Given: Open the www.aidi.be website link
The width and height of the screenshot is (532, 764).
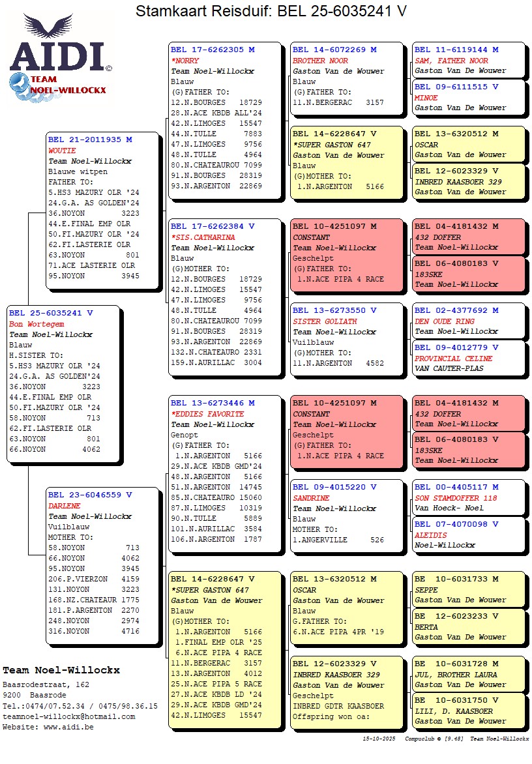Looking at the screenshot, I should point(68,727).
